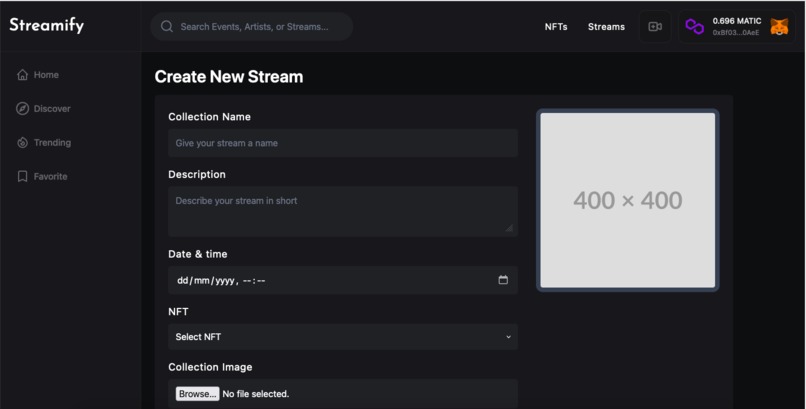Click into the Description text area

[343, 211]
